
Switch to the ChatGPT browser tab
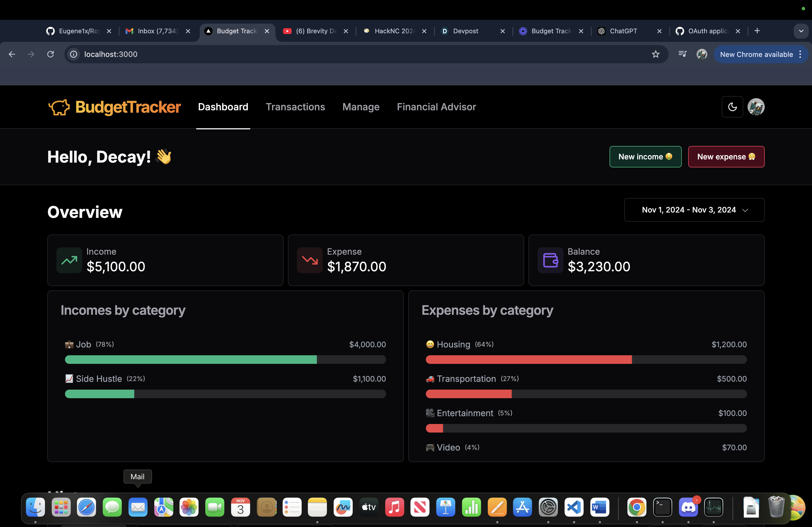(x=623, y=31)
